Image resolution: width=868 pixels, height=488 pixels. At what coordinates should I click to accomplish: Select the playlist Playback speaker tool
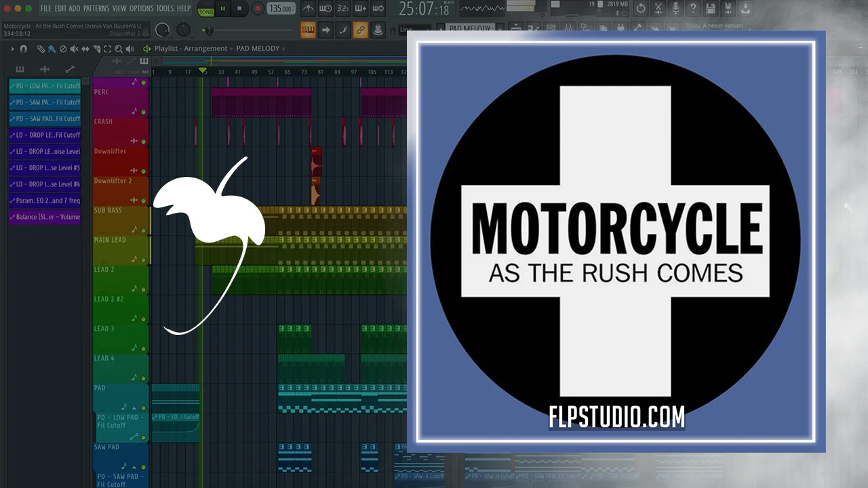point(130,49)
